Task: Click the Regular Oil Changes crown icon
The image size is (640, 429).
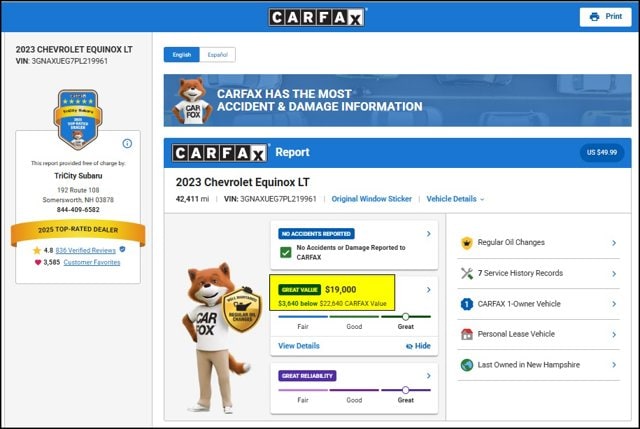Action: (x=467, y=243)
